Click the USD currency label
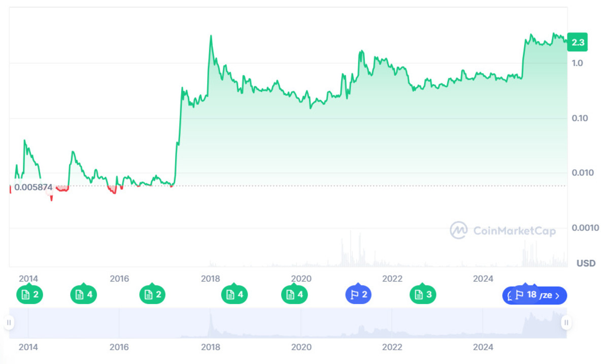The image size is (609, 364). tap(586, 264)
